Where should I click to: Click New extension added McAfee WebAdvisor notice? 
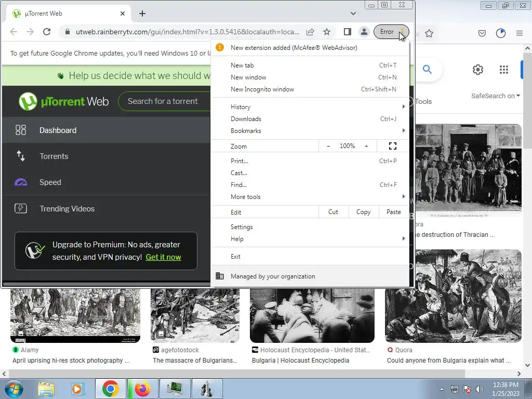pos(310,47)
